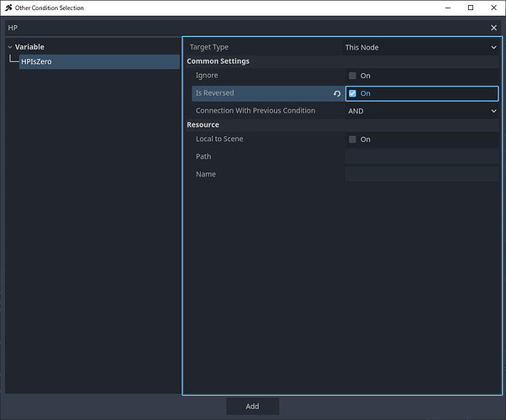Clear the HP search field with the X icon
The height and width of the screenshot is (420, 506).
493,28
